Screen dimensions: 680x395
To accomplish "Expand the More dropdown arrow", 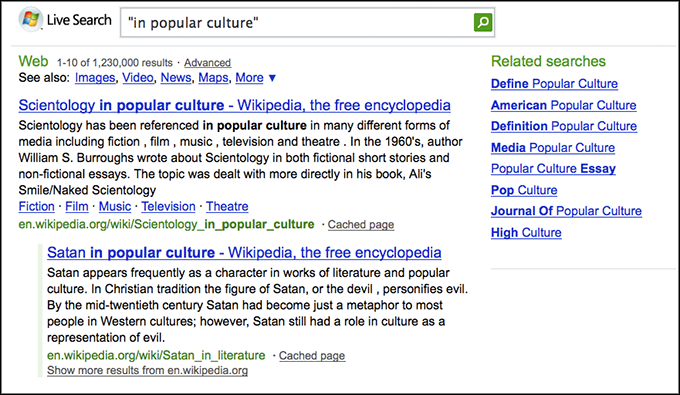I will pyautogui.click(x=272, y=78).
